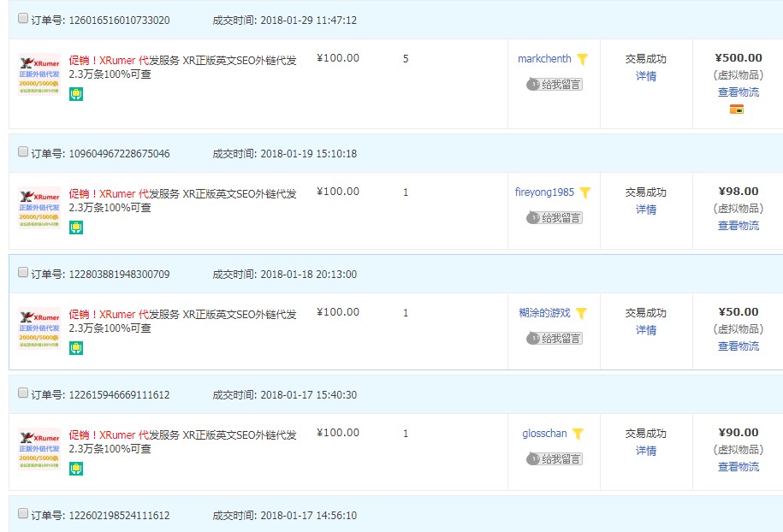Open product title link in fireyong1985 order
The image size is (783, 532).
pyautogui.click(x=183, y=201)
